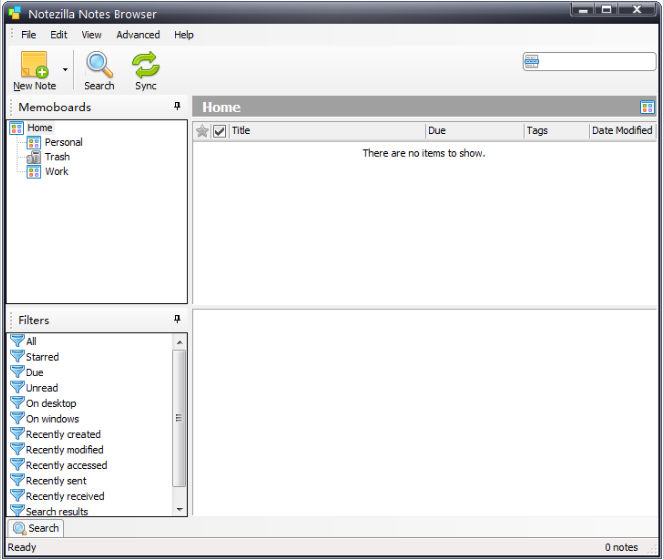Create a new note with New Note icon

coord(34,70)
